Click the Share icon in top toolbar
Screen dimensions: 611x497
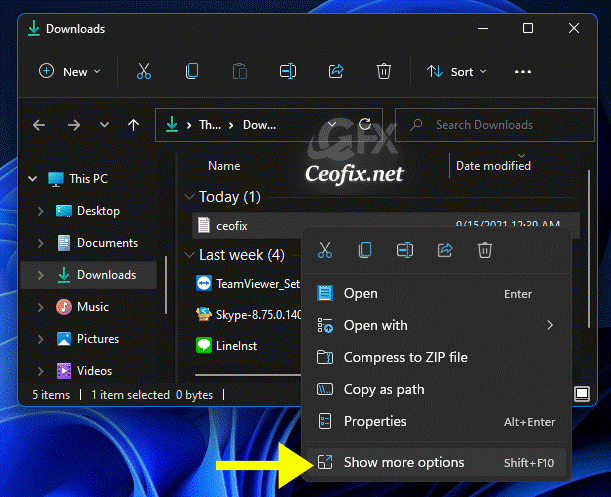336,72
